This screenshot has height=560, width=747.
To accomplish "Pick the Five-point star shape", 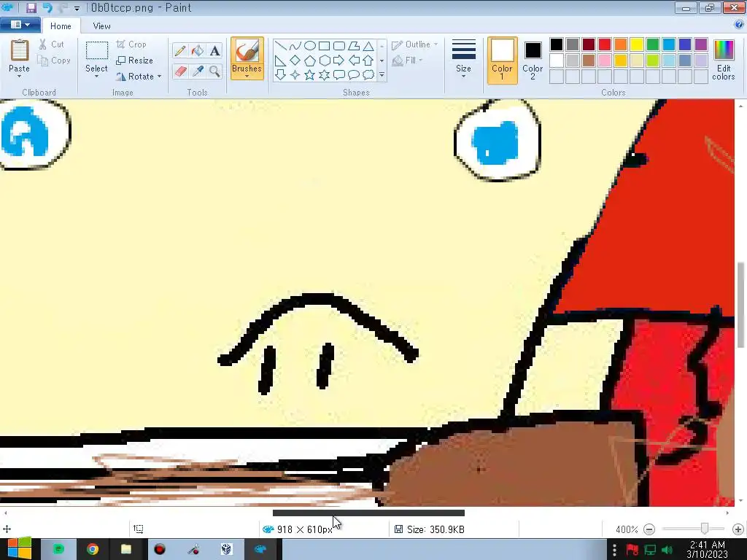I will pos(309,75).
